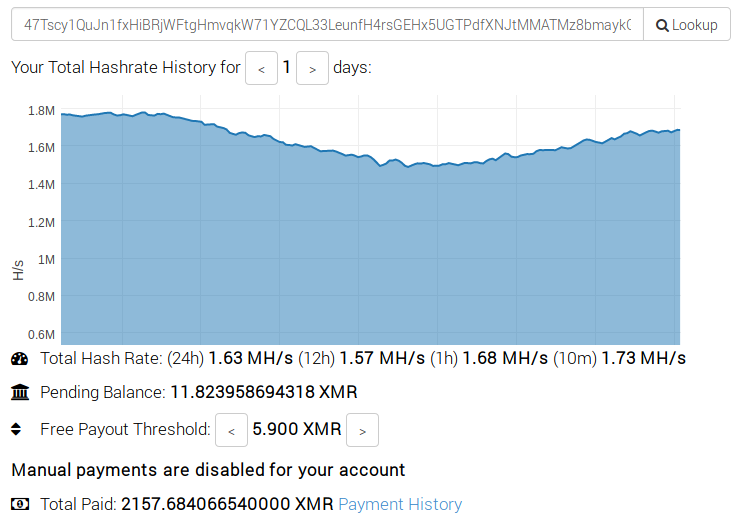Click the total paid XMR amount

(x=227, y=504)
